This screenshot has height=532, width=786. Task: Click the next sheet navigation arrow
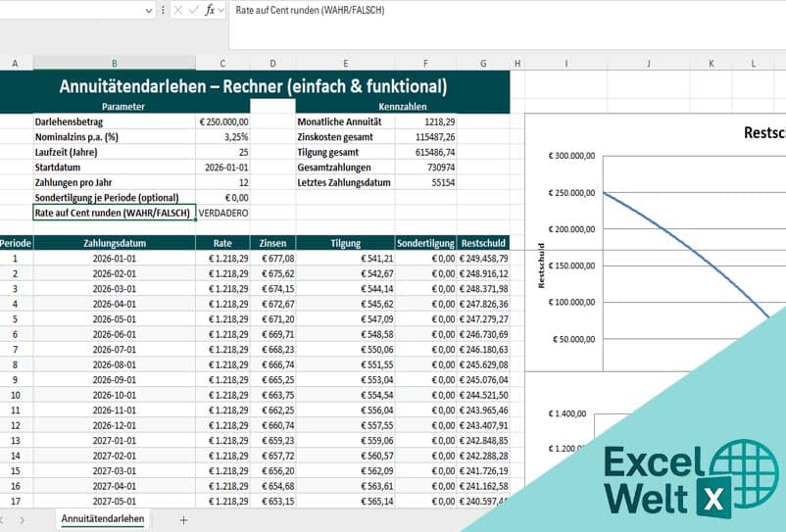tap(23, 520)
